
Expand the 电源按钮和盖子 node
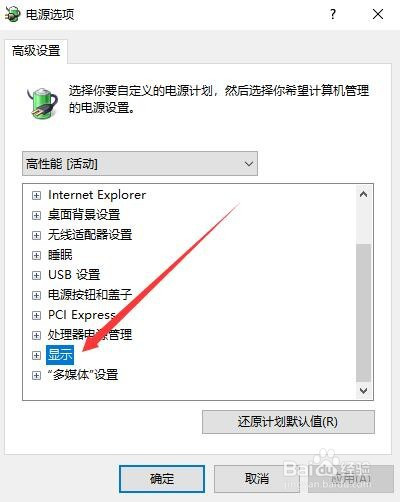click(36, 295)
